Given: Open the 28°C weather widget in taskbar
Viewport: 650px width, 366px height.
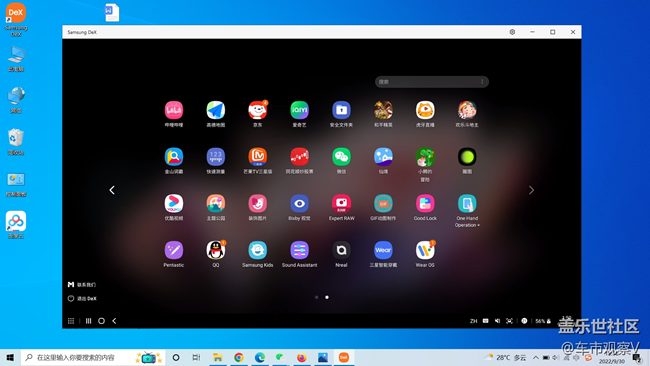Looking at the screenshot, I should click(506, 357).
